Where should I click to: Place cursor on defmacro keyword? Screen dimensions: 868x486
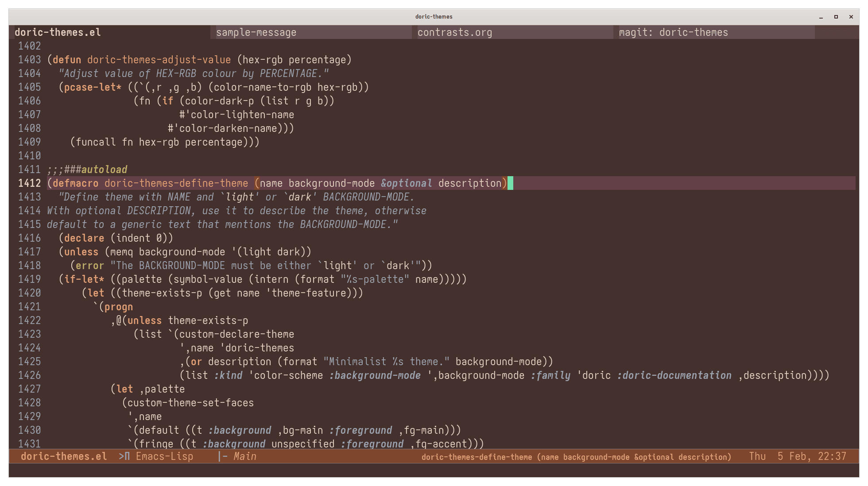[x=76, y=183]
